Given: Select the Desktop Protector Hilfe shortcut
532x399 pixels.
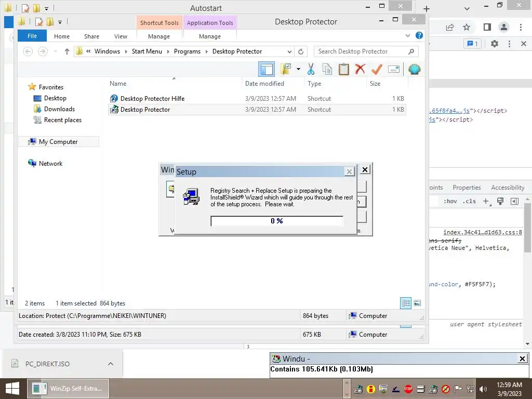Looking at the screenshot, I should [257, 99].
